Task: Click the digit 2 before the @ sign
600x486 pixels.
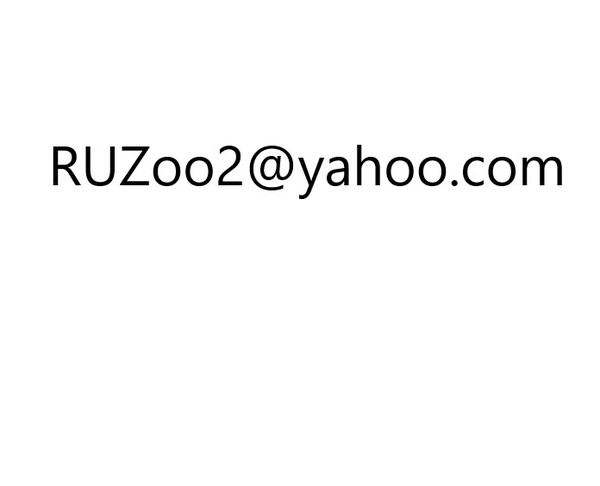Action: click(230, 166)
